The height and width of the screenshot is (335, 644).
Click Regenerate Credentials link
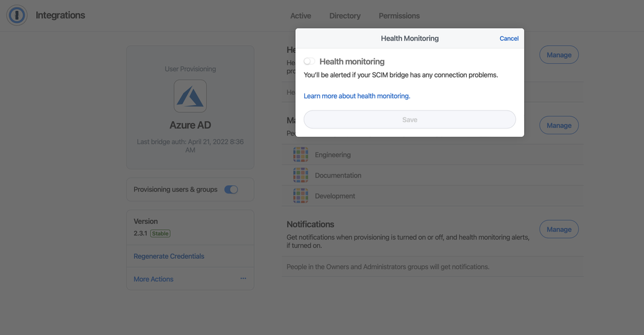[169, 256]
